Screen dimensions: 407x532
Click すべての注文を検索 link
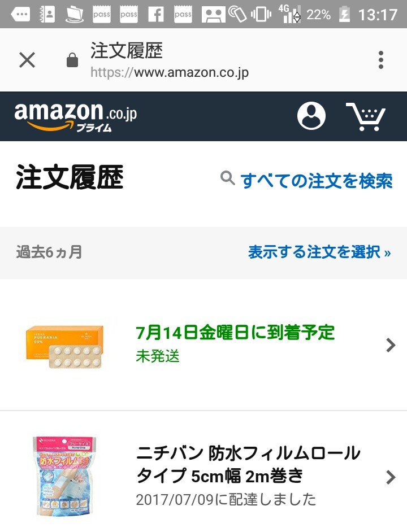[316, 181]
